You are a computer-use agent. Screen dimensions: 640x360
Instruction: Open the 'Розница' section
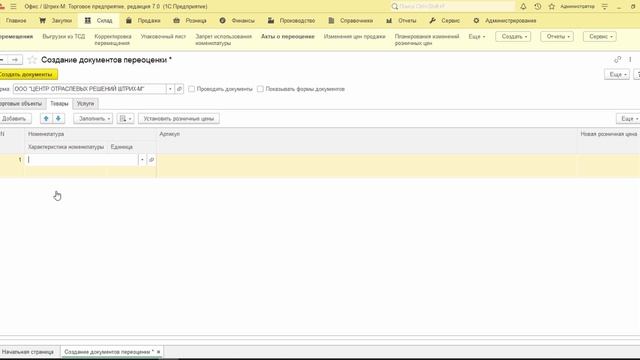(x=190, y=20)
